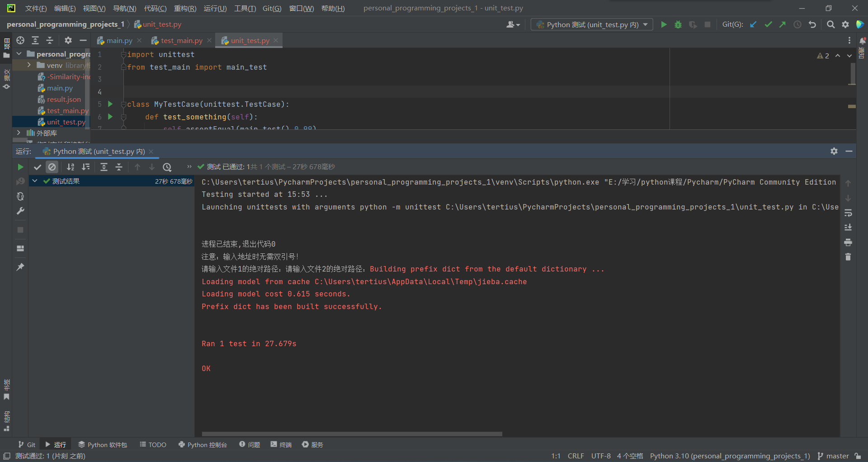Clear the console with the trash icon
The width and height of the screenshot is (868, 462).
click(x=848, y=257)
